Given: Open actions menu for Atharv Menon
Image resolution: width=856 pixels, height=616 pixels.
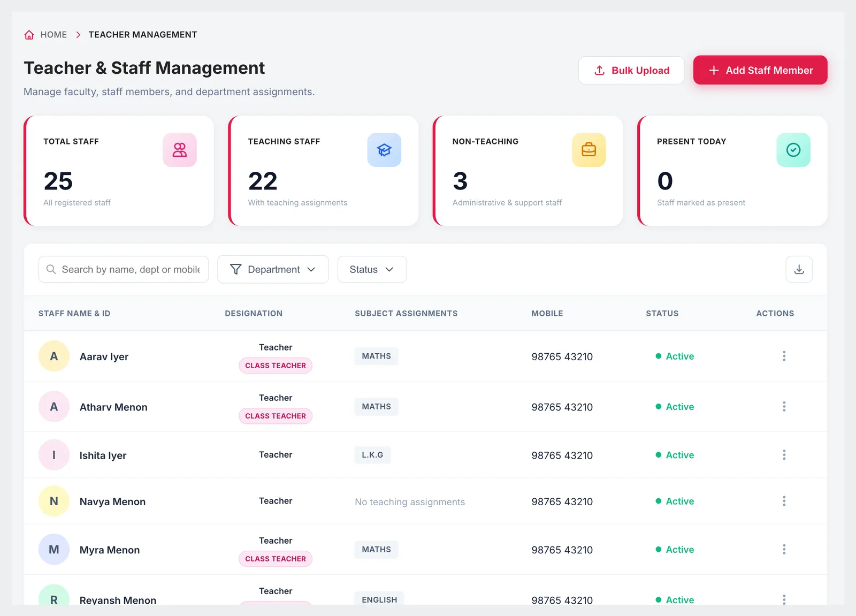Looking at the screenshot, I should [784, 407].
